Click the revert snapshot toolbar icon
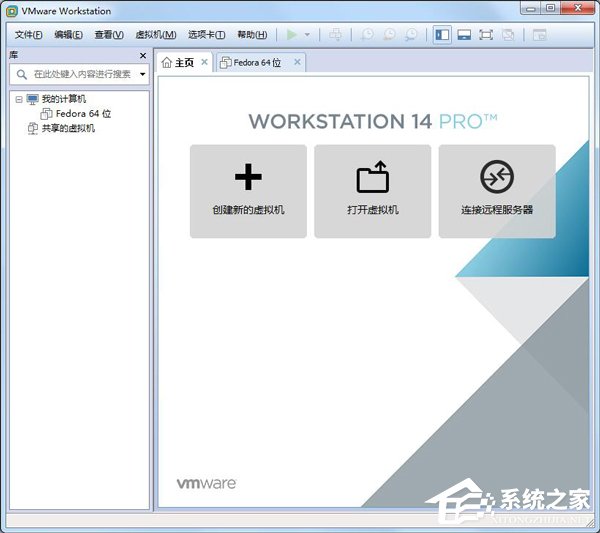The height and width of the screenshot is (533, 600). point(388,35)
